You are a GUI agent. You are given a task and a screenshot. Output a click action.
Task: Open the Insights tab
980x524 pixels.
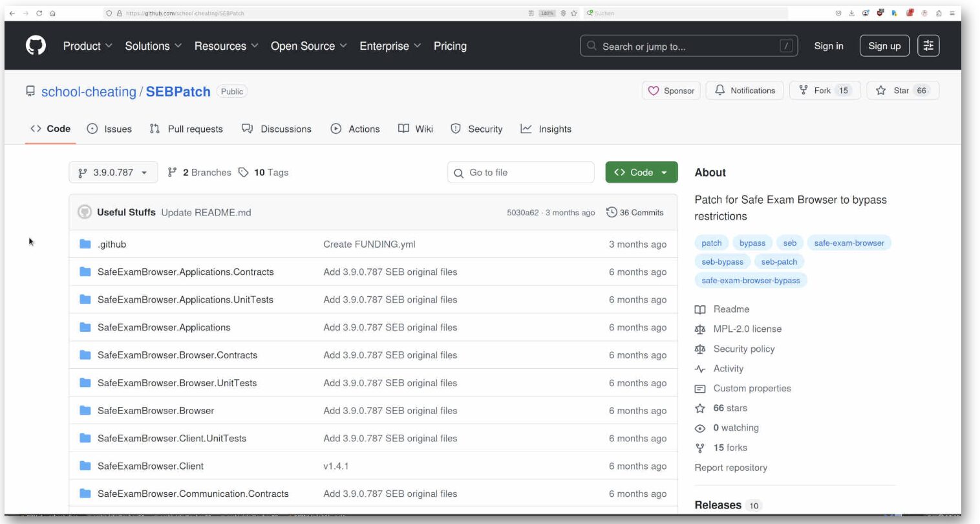click(x=546, y=129)
